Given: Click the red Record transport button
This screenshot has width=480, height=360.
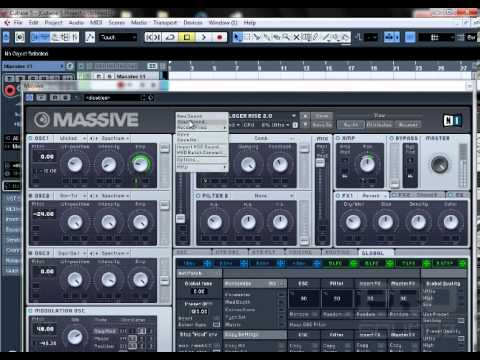Looking at the screenshot, I should [x=219, y=37].
